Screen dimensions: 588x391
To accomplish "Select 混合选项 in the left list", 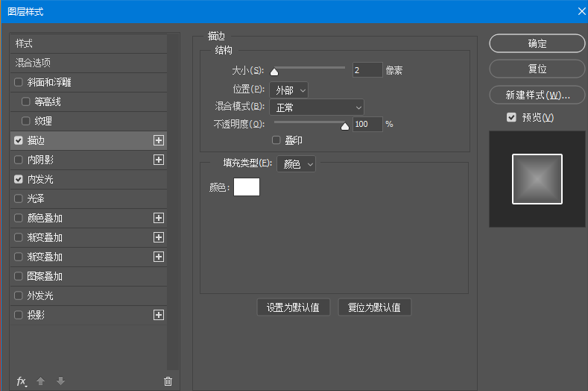I will coord(89,63).
